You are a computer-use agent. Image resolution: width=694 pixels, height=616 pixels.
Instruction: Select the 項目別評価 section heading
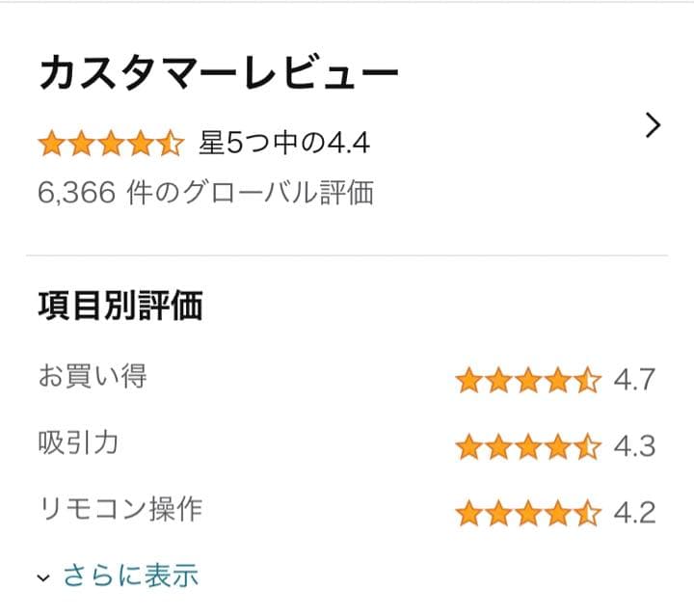tap(120, 307)
